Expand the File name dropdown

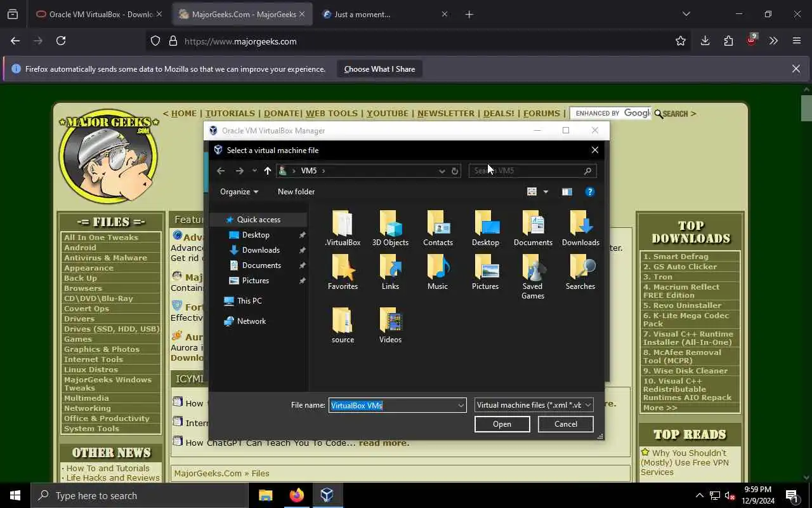point(461,405)
